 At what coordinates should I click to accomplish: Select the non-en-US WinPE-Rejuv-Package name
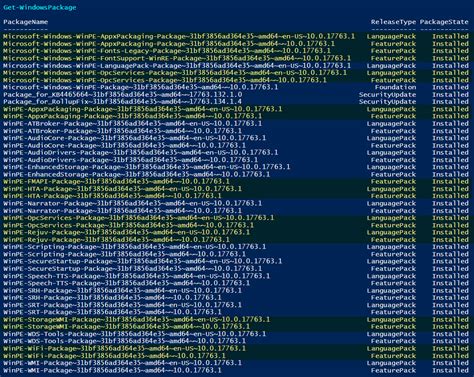point(116,240)
